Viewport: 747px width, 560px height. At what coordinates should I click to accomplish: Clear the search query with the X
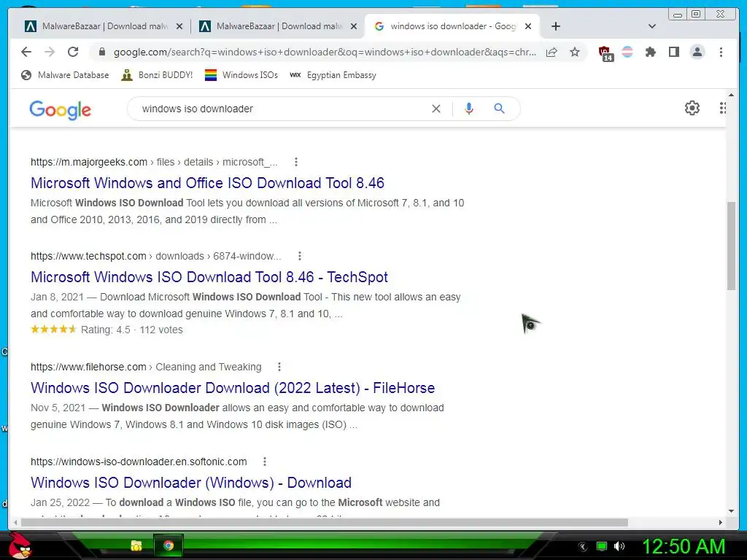point(436,109)
